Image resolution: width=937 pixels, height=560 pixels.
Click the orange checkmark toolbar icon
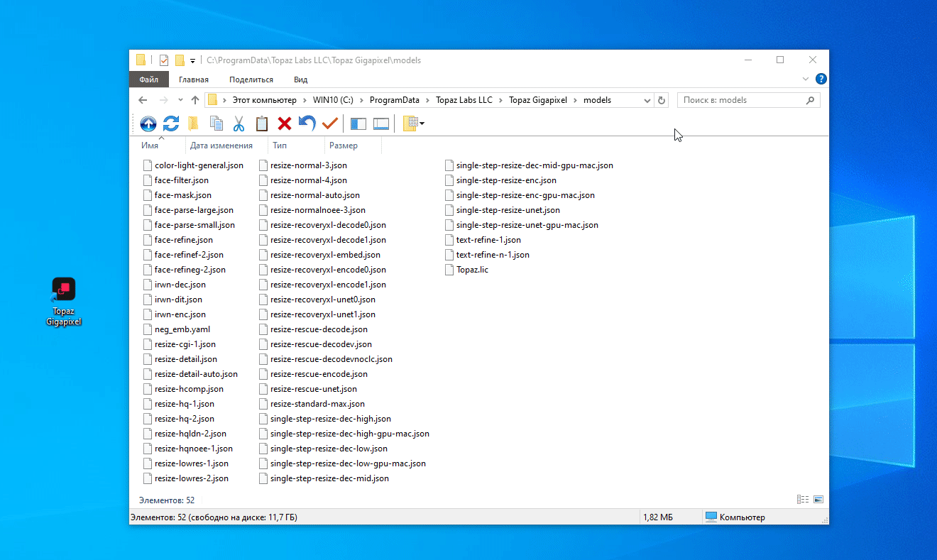pyautogui.click(x=329, y=123)
